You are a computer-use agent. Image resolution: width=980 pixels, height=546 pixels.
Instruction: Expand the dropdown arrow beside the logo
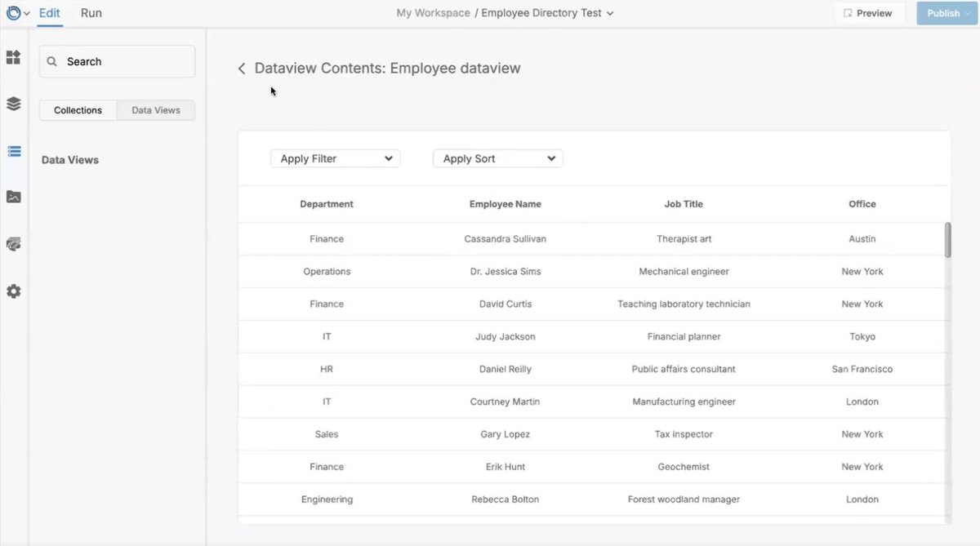pos(27,13)
